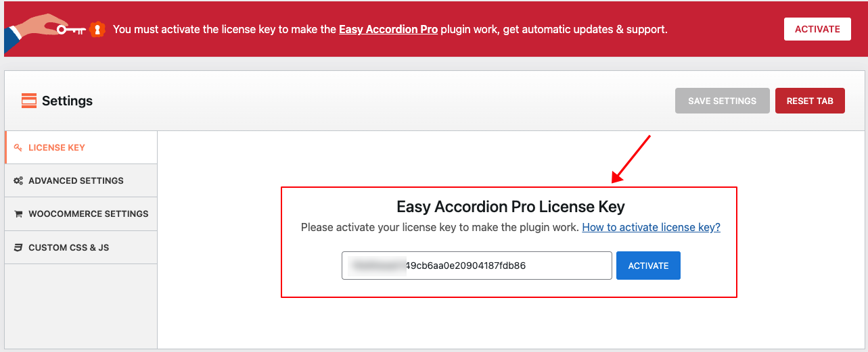Viewport: 868px width, 352px height.
Task: Click the orange accordion icon next to Settings
Action: pyautogui.click(x=29, y=101)
